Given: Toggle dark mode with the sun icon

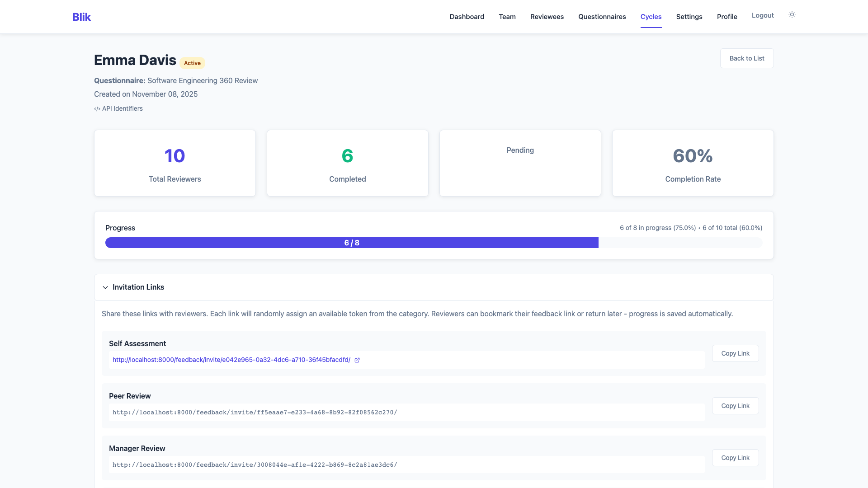Looking at the screenshot, I should coord(792,14).
